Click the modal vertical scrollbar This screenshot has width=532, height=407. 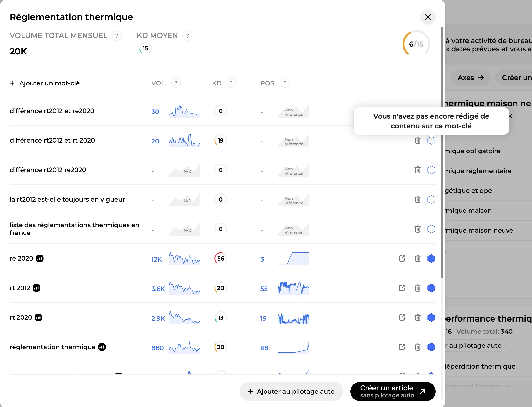442,153
